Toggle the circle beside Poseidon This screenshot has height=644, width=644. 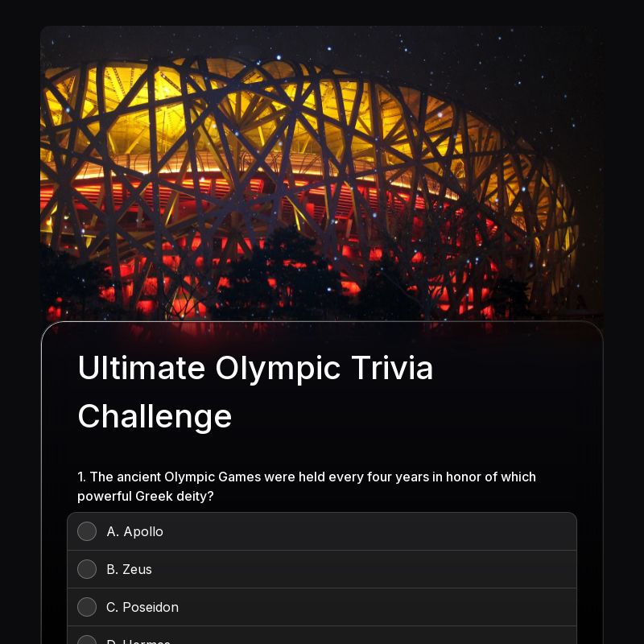click(x=87, y=607)
